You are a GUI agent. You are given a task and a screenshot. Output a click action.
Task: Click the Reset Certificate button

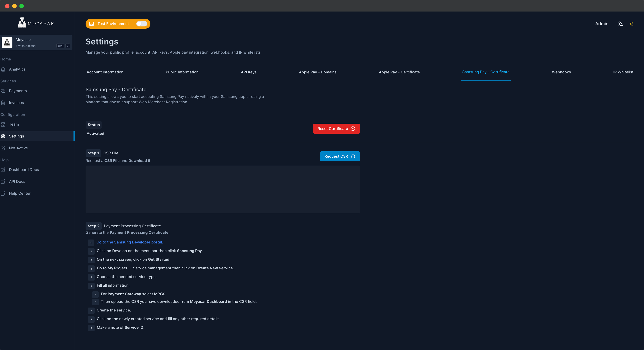(336, 129)
